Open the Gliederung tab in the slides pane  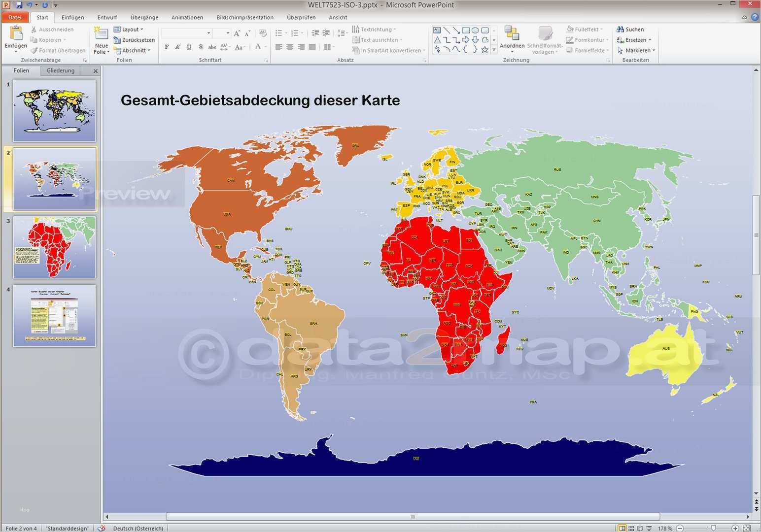click(x=60, y=70)
